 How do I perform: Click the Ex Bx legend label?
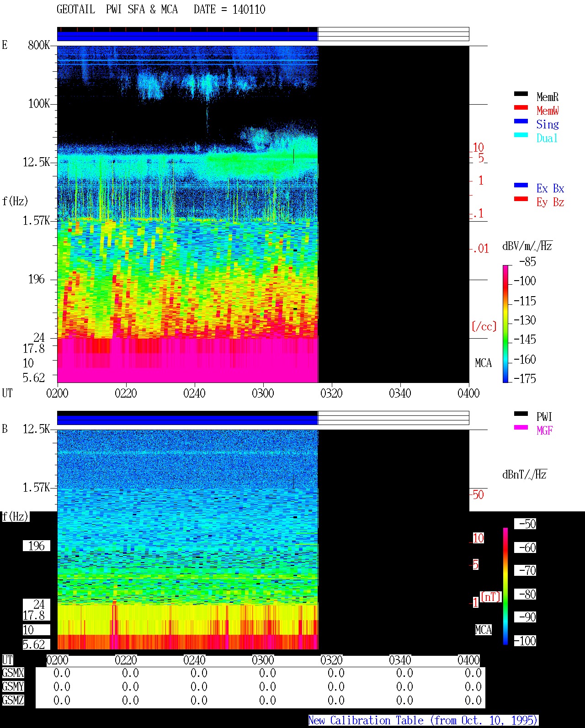point(550,188)
